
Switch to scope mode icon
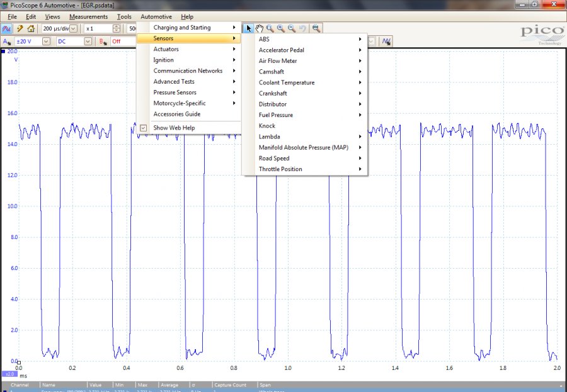tap(6, 28)
